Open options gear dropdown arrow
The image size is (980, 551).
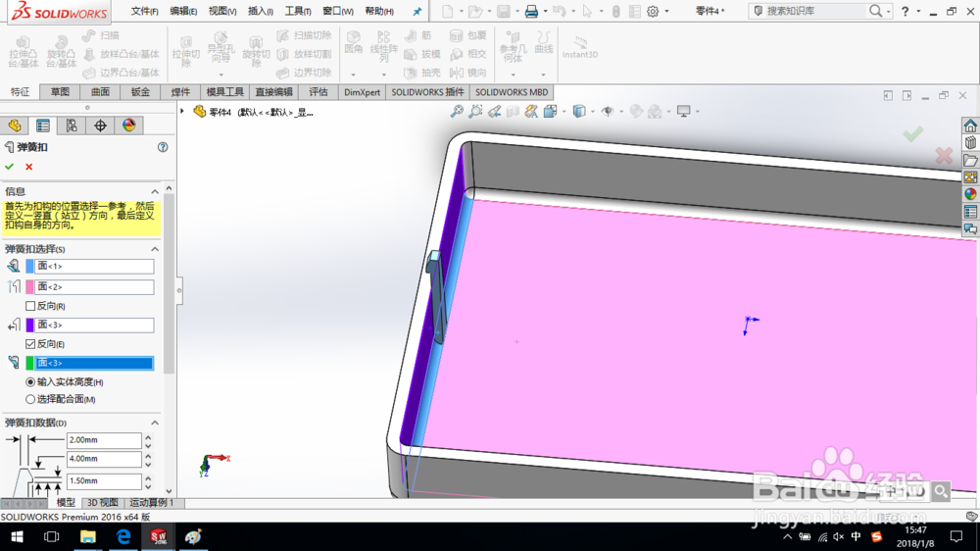pyautogui.click(x=666, y=11)
